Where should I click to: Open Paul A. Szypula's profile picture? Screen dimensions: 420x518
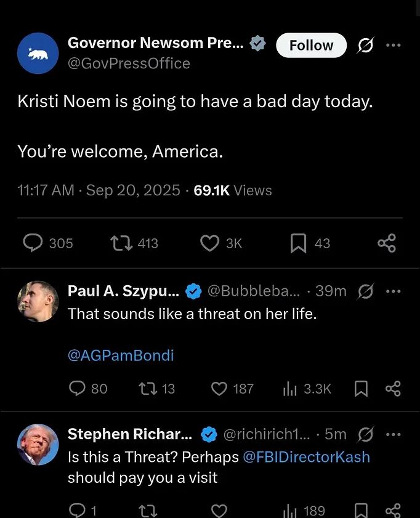click(x=38, y=301)
